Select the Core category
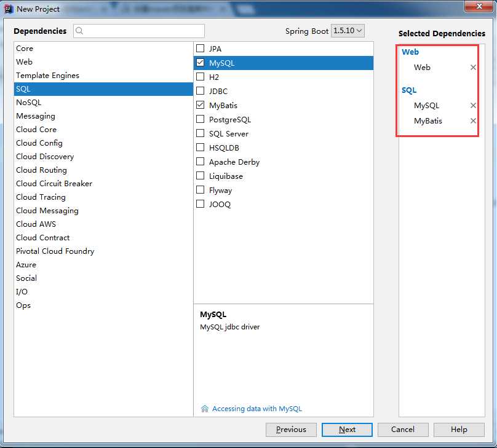The width and height of the screenshot is (497, 448). click(103, 49)
